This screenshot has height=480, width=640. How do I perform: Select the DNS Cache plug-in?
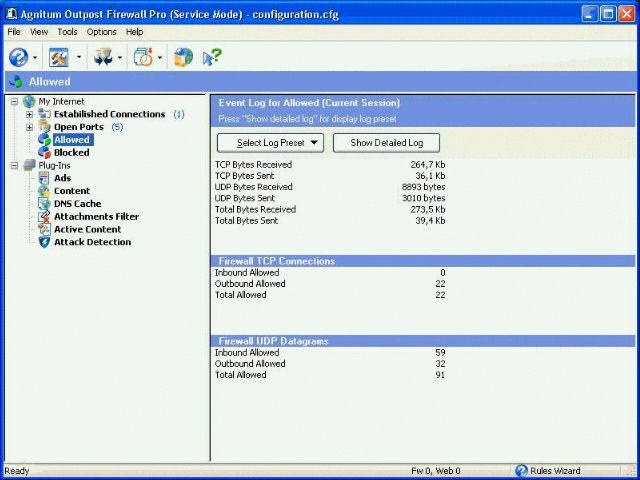78,204
